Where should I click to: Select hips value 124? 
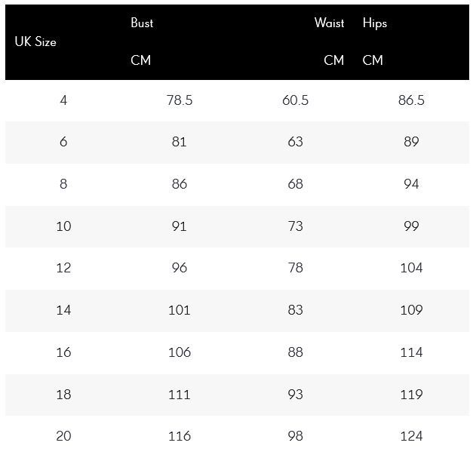tap(411, 436)
